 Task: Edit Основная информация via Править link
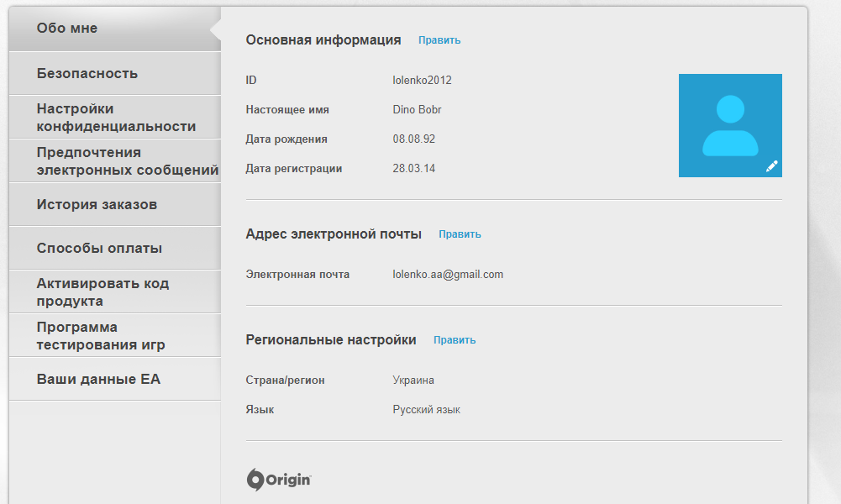click(439, 40)
